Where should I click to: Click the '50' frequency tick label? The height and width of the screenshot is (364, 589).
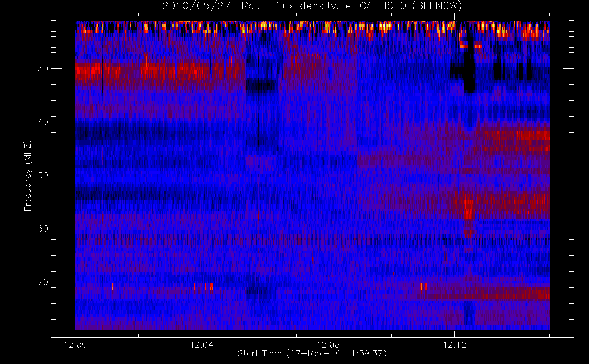[x=43, y=175]
